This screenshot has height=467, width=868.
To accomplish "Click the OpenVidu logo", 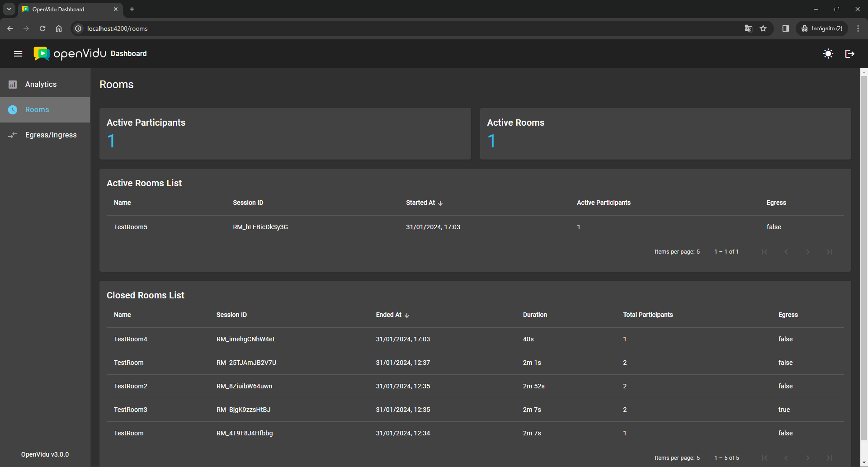I will point(70,54).
